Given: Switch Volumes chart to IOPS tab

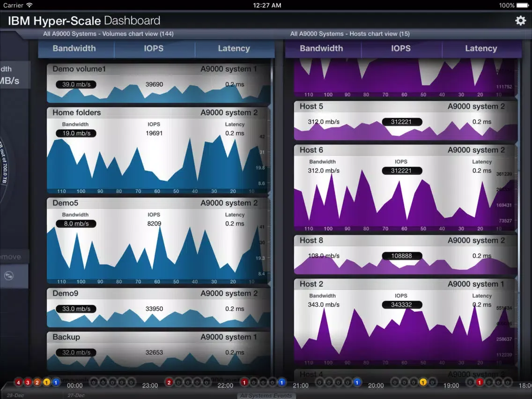Looking at the screenshot, I should [x=154, y=48].
